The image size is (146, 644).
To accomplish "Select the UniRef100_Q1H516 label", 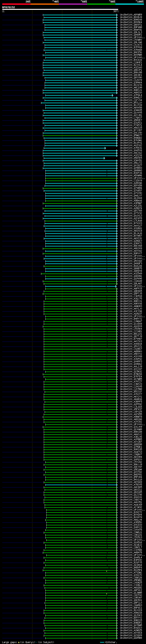I will point(131,543).
